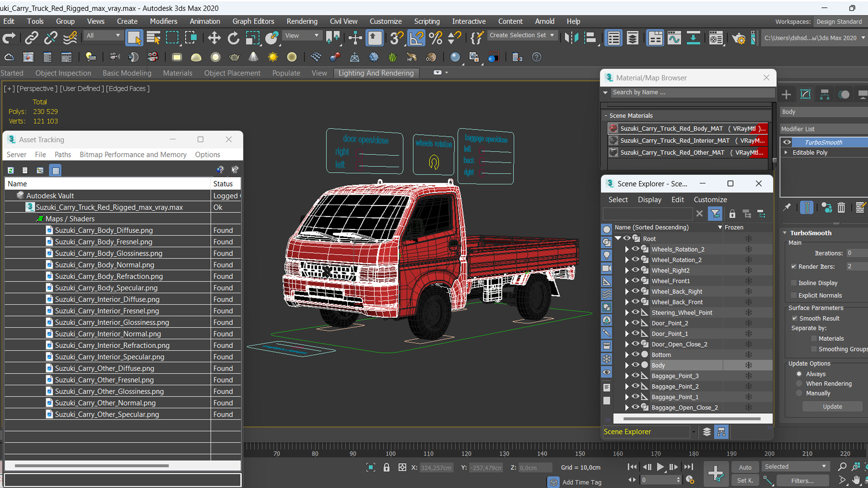The width and height of the screenshot is (868, 488).
Task: Hide the Body object via eye icon
Action: (635, 365)
